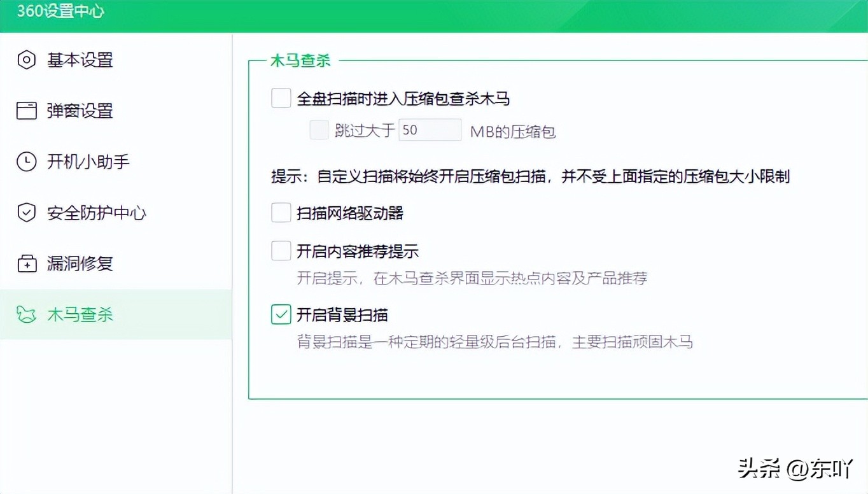Enable 全盘扫描时进入压缩包查杀木马 checkbox
Viewport: 868px width, 494px height.
pos(281,97)
